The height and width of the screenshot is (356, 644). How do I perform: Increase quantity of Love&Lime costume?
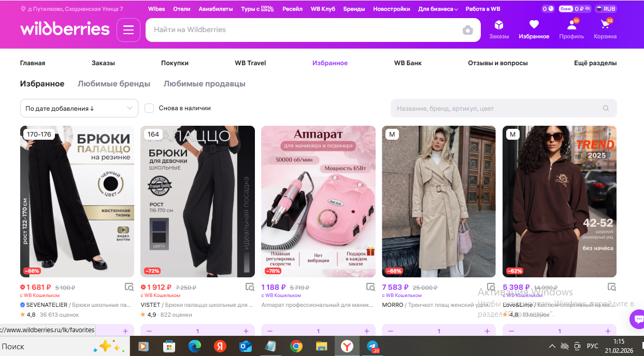point(608,331)
